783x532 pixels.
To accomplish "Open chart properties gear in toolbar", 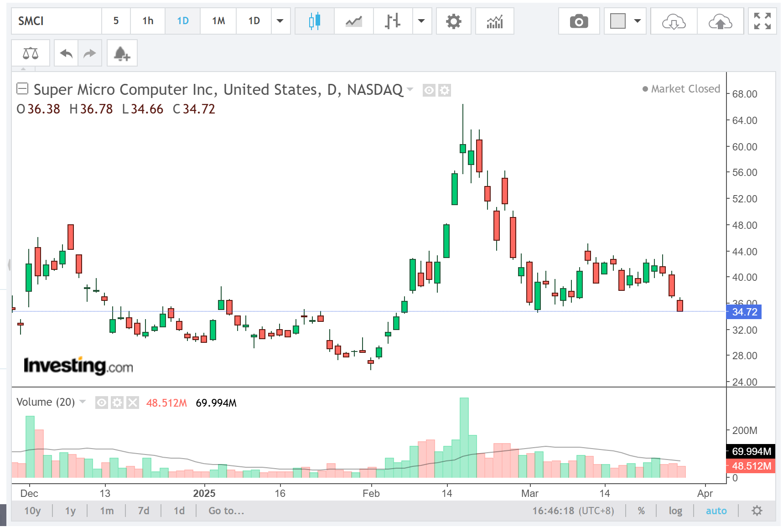I will [453, 21].
